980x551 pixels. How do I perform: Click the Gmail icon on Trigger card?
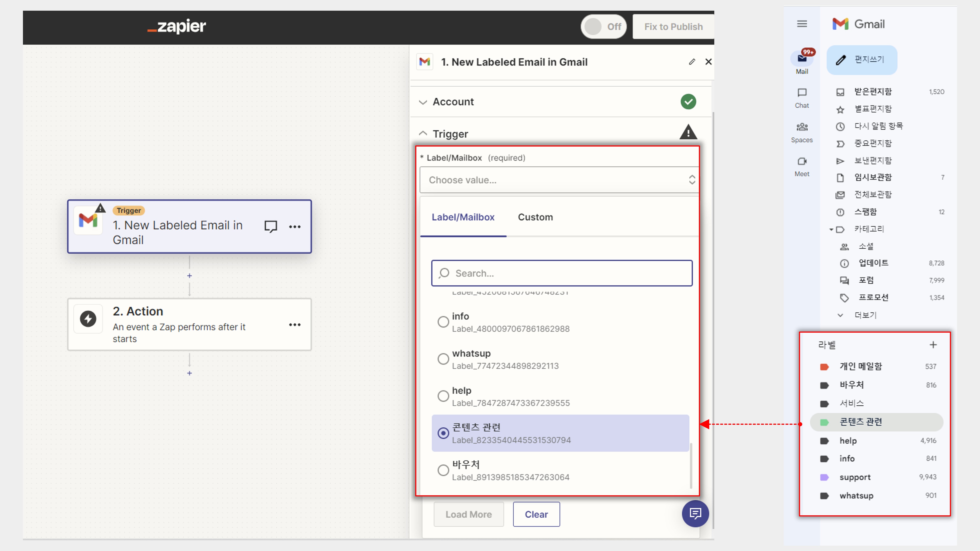(88, 220)
